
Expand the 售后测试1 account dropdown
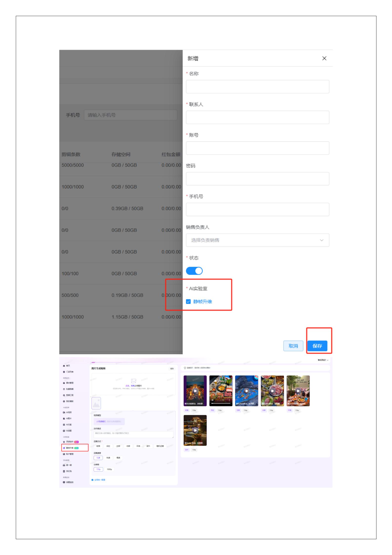point(323,360)
